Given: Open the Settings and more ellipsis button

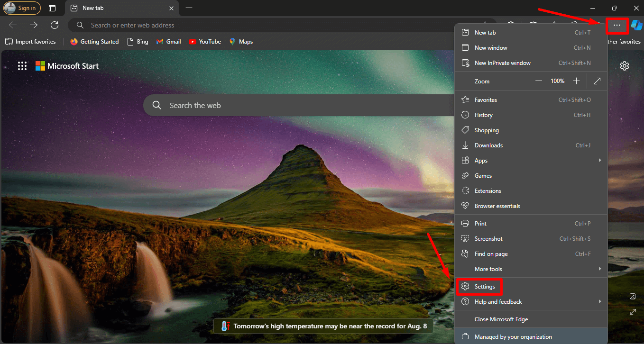Looking at the screenshot, I should [x=616, y=25].
